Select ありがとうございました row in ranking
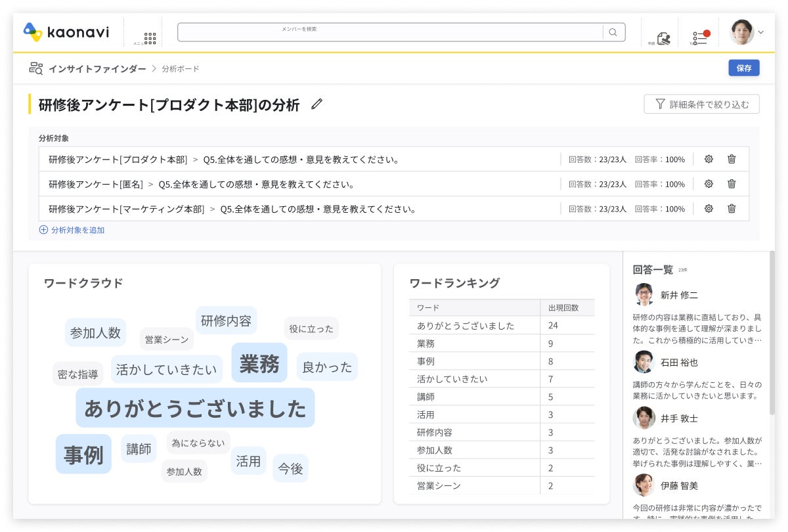The image size is (788, 532). coord(502,325)
